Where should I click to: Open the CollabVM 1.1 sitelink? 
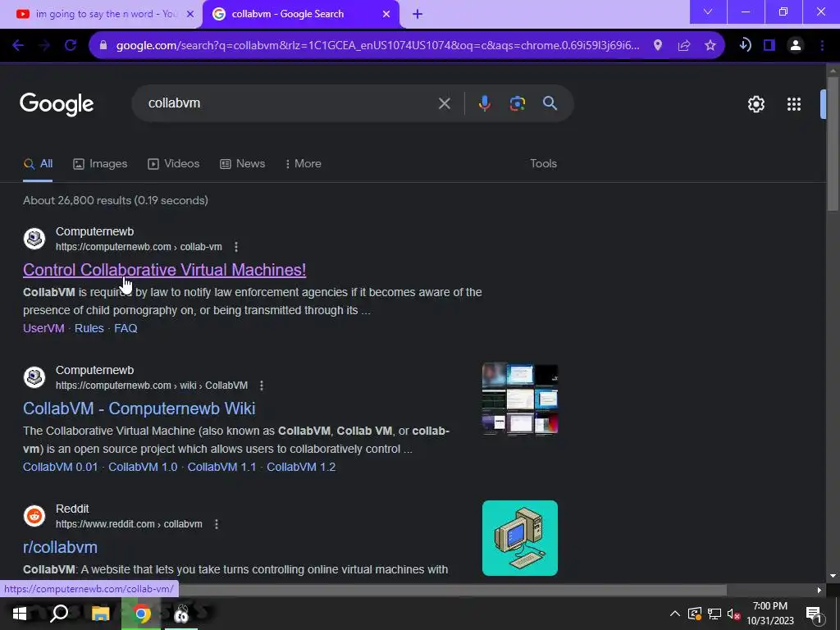pos(221,467)
